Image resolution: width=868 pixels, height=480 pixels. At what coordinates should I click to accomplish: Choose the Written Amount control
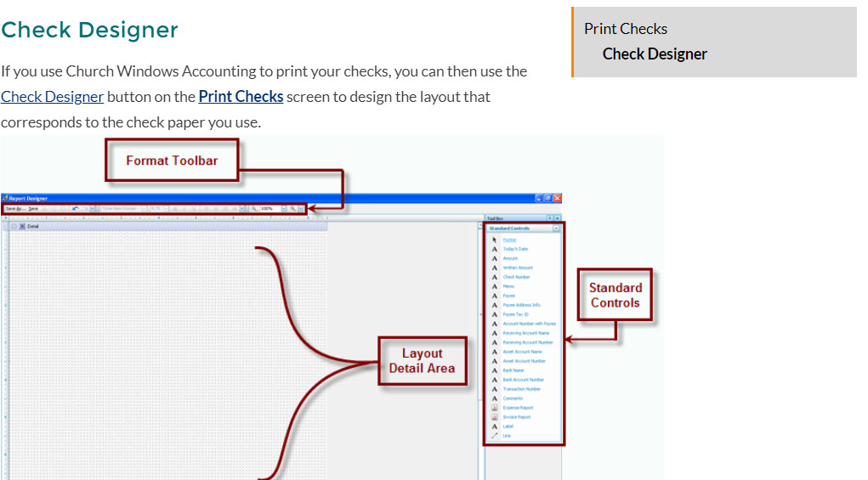point(518,268)
